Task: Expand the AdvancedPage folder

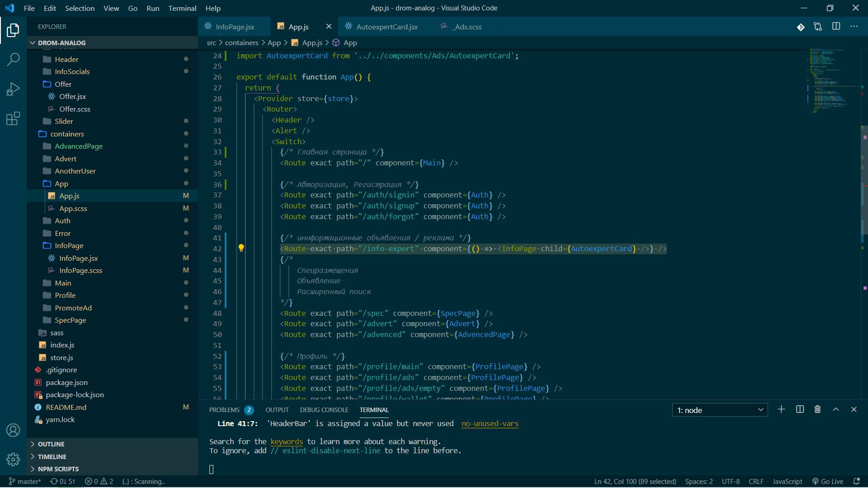Action: [x=112, y=146]
